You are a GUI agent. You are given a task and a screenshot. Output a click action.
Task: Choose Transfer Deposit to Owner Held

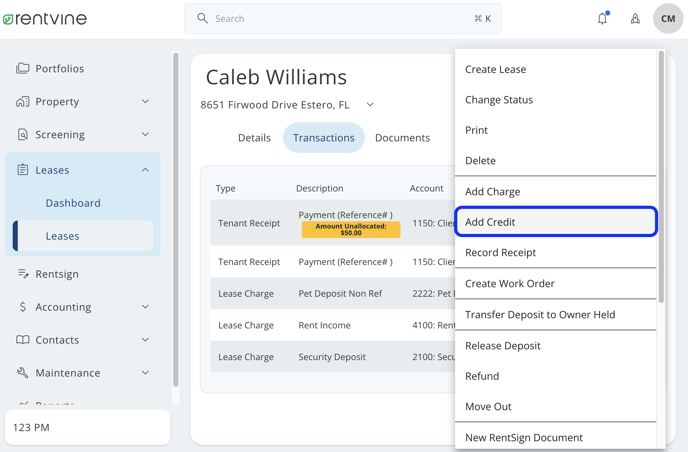point(555,315)
